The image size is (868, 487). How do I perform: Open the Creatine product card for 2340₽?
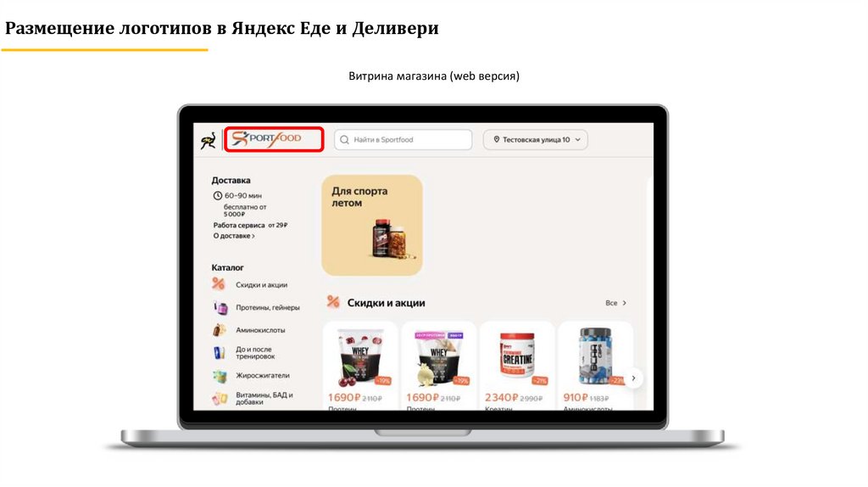517,366
